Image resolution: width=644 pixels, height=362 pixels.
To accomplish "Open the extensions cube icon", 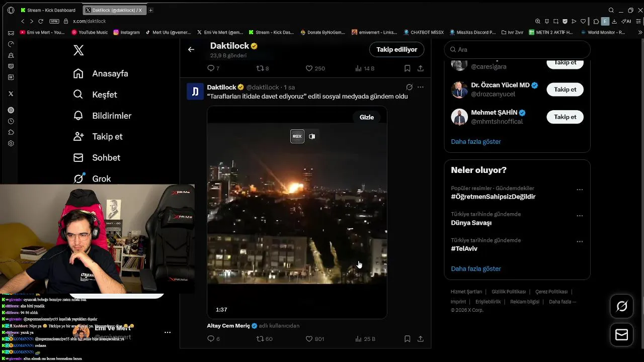I will tap(596, 21).
